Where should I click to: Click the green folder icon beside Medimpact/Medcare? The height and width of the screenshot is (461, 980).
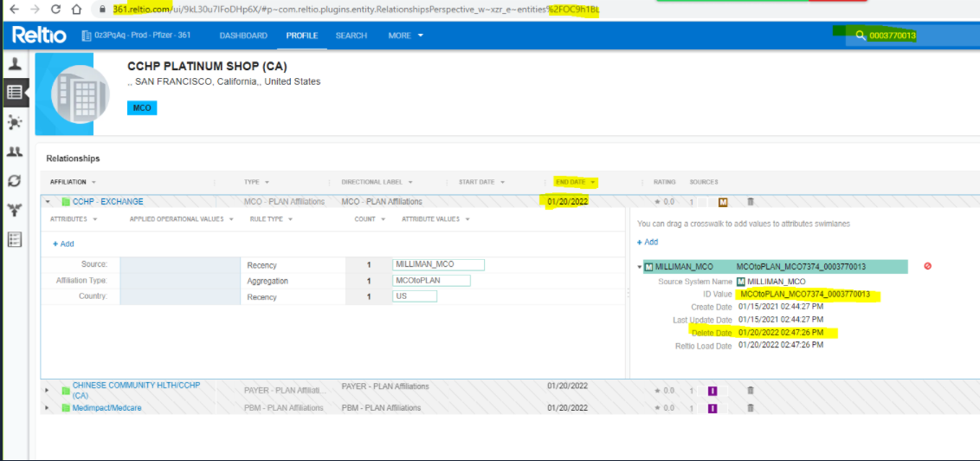pyautogui.click(x=66, y=408)
